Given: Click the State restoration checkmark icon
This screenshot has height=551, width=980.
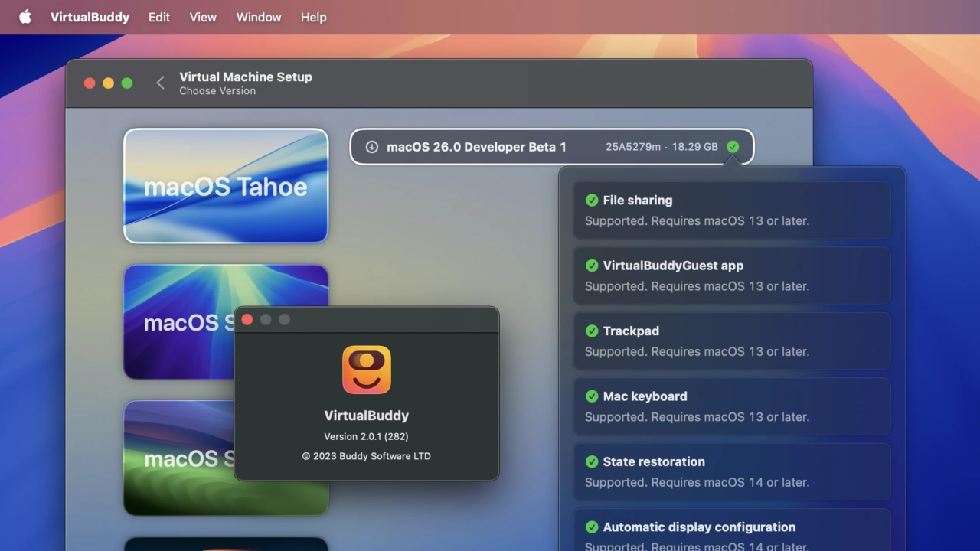Looking at the screenshot, I should click(x=592, y=461).
